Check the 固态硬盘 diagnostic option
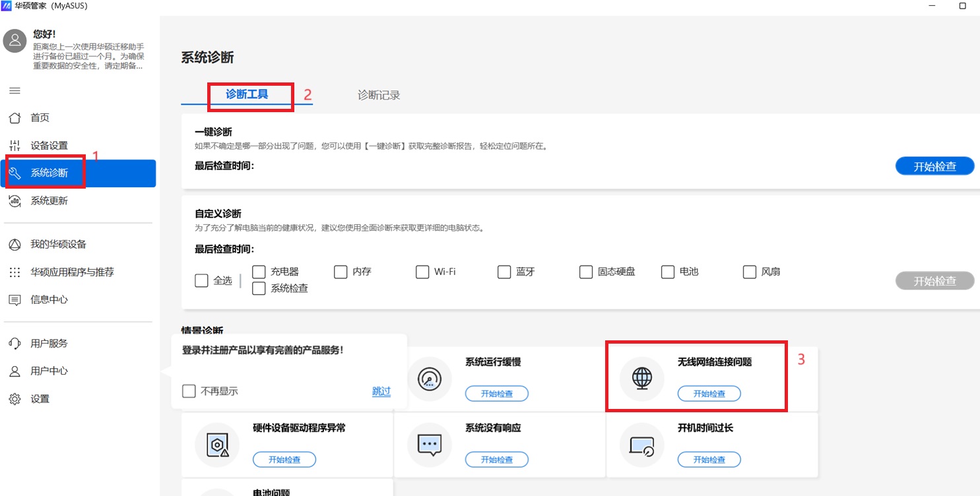The height and width of the screenshot is (496, 980). pyautogui.click(x=585, y=271)
